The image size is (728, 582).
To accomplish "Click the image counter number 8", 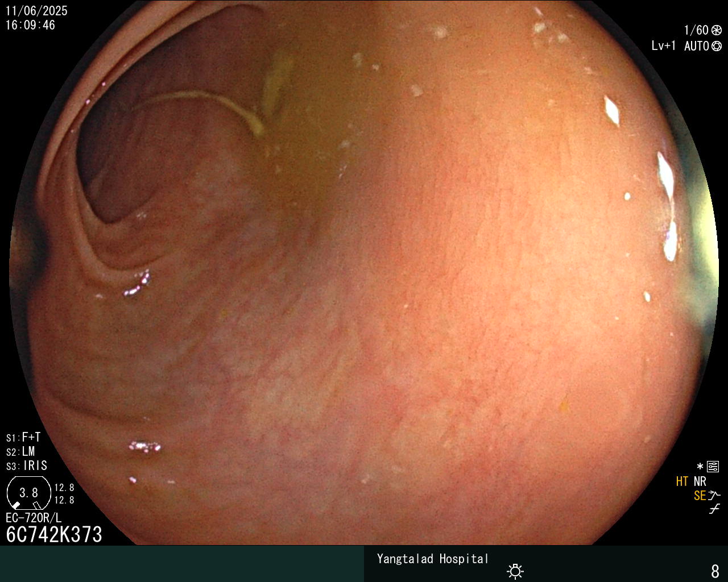I will 715,571.
